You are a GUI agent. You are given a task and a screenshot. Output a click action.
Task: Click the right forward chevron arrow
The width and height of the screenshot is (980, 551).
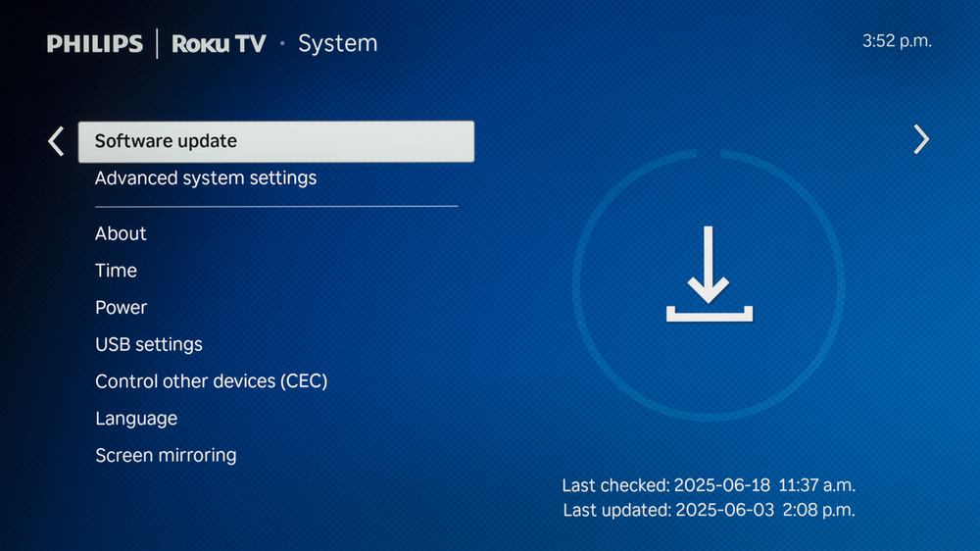(921, 139)
